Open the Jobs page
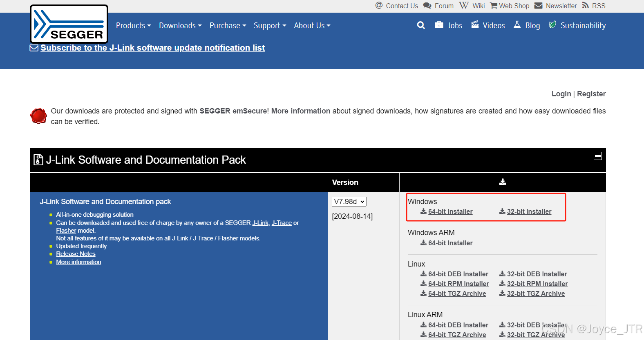The image size is (644, 340). coord(455,25)
